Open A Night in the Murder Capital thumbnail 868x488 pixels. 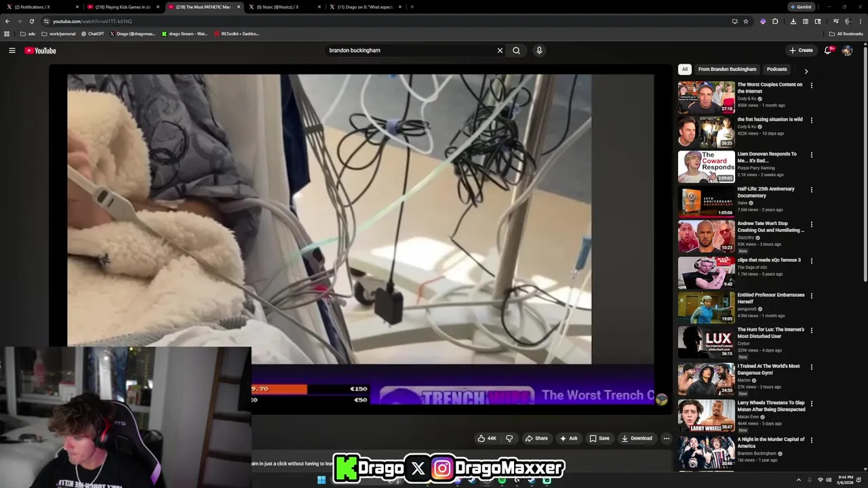(x=706, y=451)
